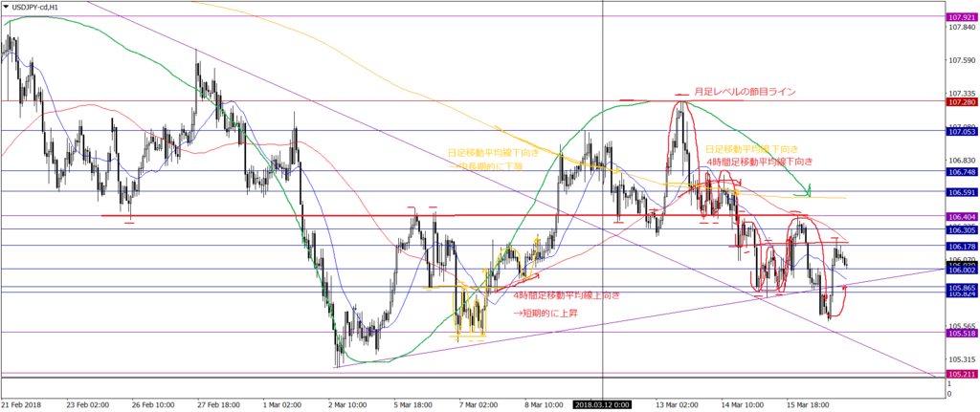Viewport: 980px width, 412px height.
Task: Click the 105.315 scale value
Action: coord(963,358)
